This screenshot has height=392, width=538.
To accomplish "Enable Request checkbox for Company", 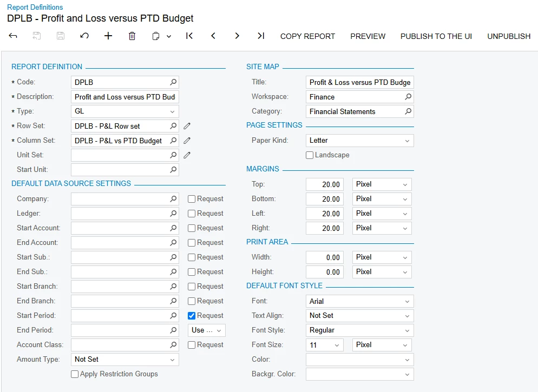I will [x=192, y=199].
